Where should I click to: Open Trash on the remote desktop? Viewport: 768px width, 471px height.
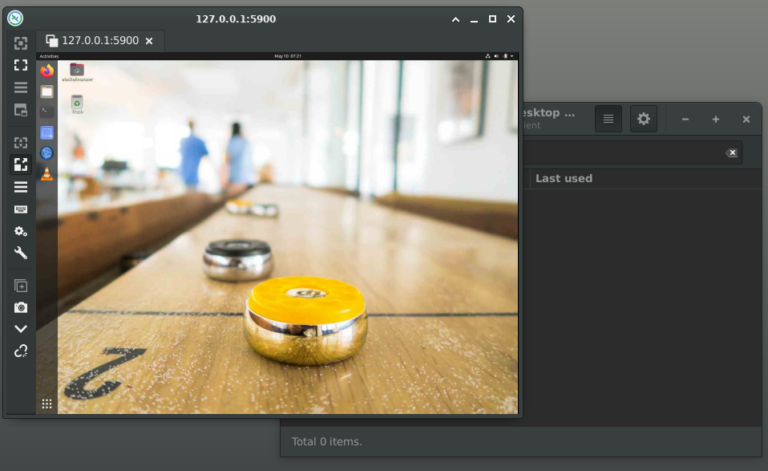coord(77,103)
